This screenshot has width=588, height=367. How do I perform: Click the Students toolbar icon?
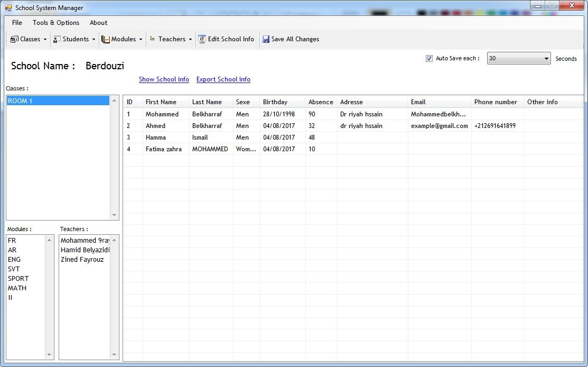pos(57,39)
